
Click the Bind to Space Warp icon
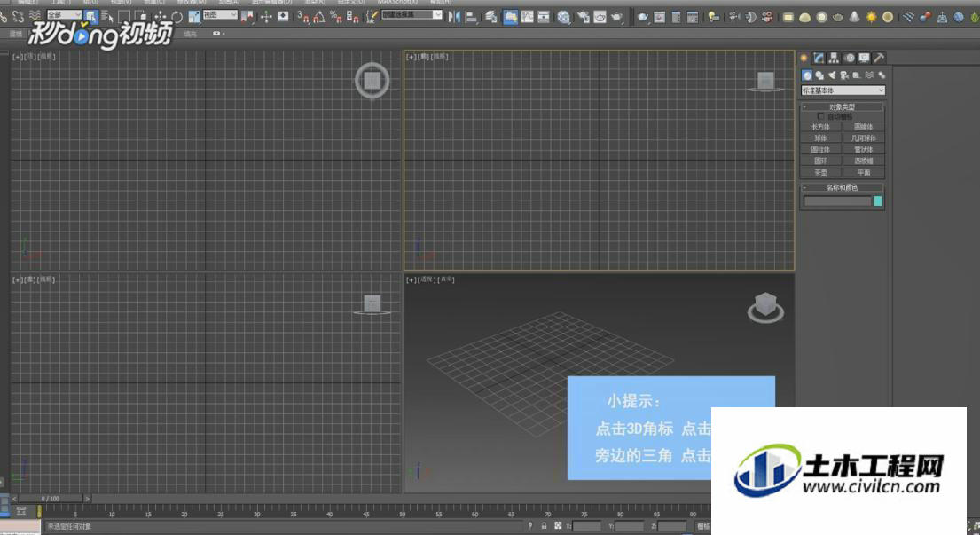(x=35, y=17)
